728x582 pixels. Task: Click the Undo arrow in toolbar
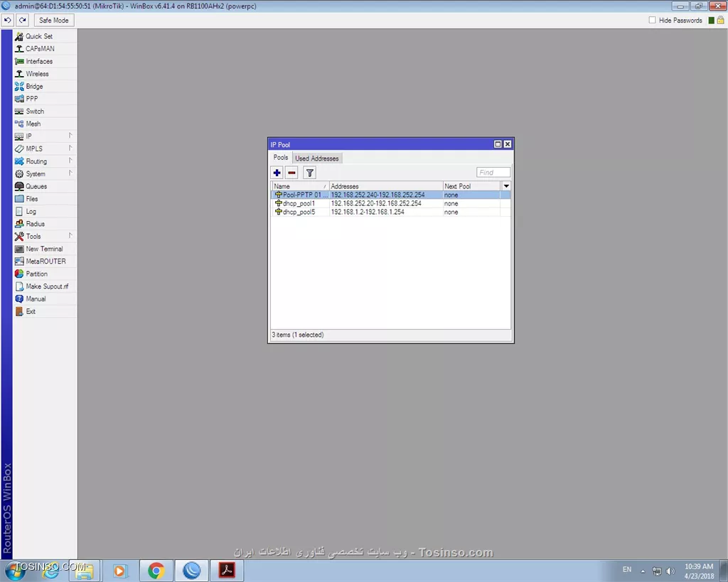[x=7, y=21]
